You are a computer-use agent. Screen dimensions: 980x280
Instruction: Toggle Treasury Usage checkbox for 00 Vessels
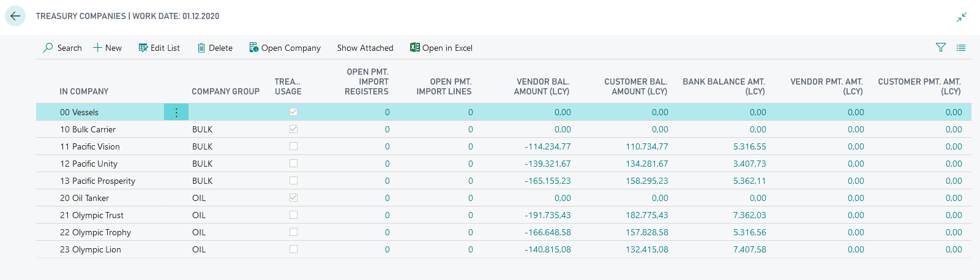click(293, 112)
